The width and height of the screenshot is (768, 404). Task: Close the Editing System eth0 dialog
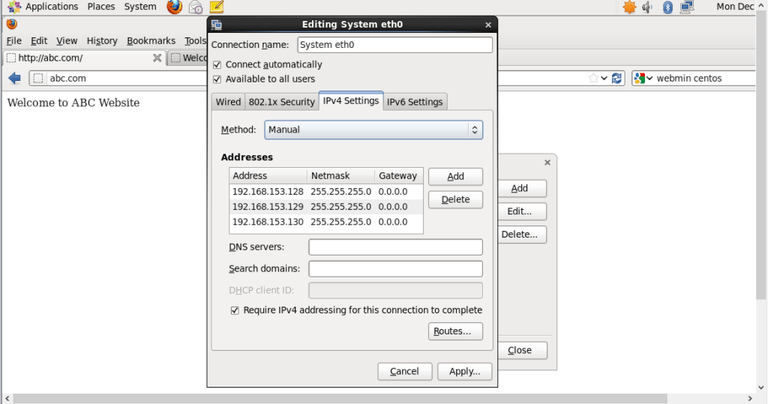[x=488, y=25]
